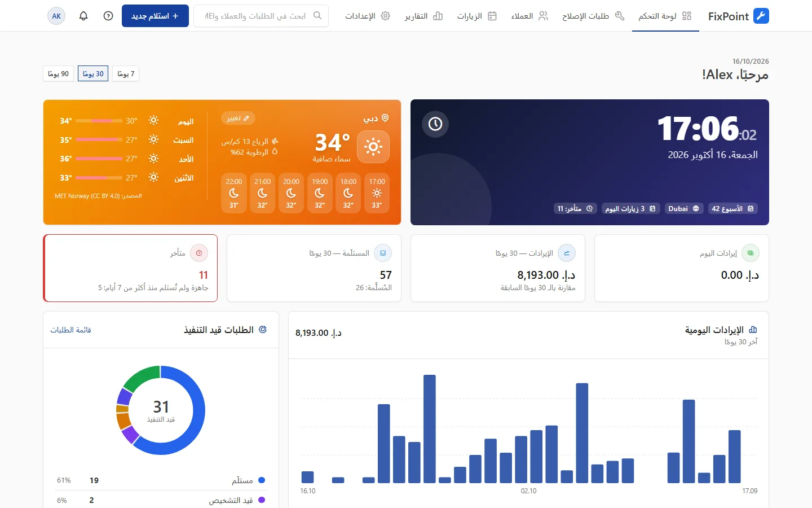The height and width of the screenshot is (508, 812).
Task: Click the الإيرادات 30 يومًا trend icon
Action: pos(567,253)
